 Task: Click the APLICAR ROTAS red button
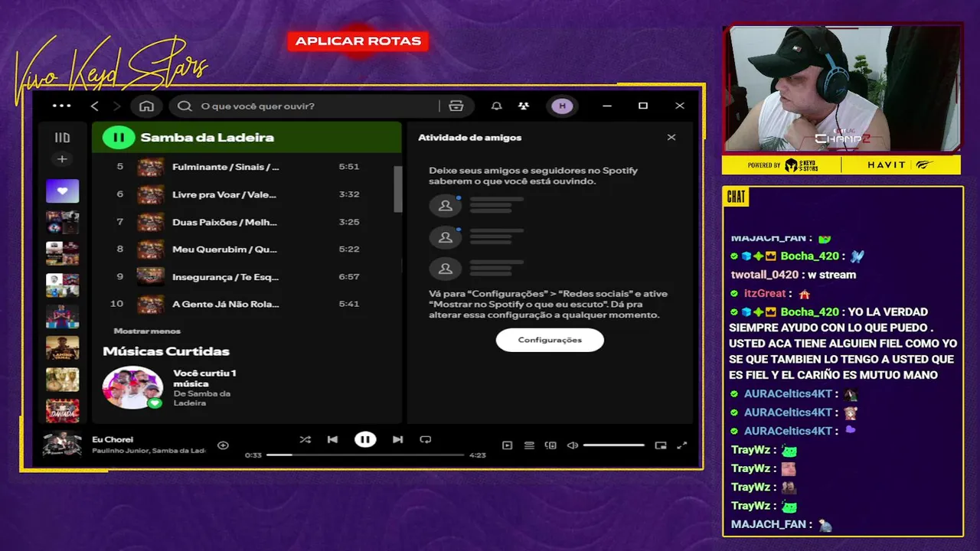click(358, 41)
